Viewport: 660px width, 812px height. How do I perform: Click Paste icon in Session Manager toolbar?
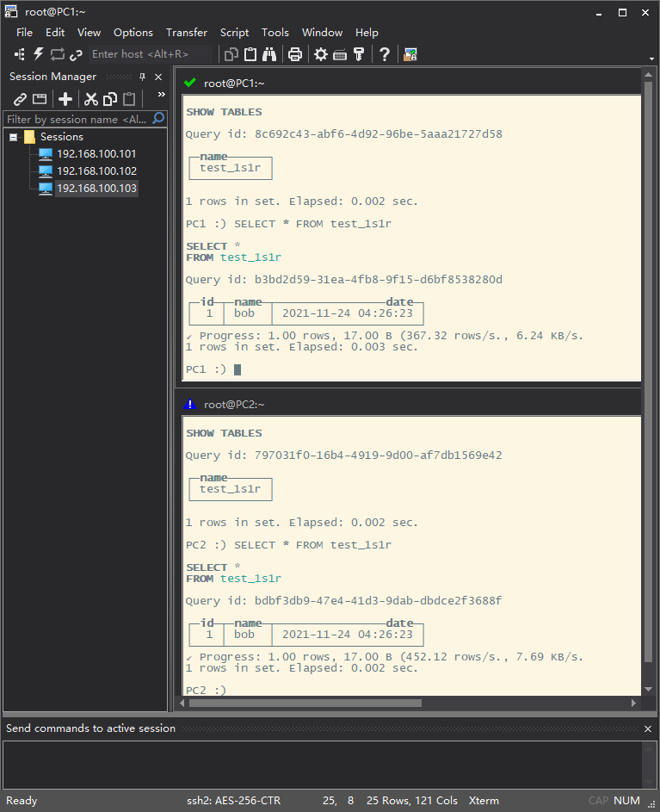click(129, 98)
